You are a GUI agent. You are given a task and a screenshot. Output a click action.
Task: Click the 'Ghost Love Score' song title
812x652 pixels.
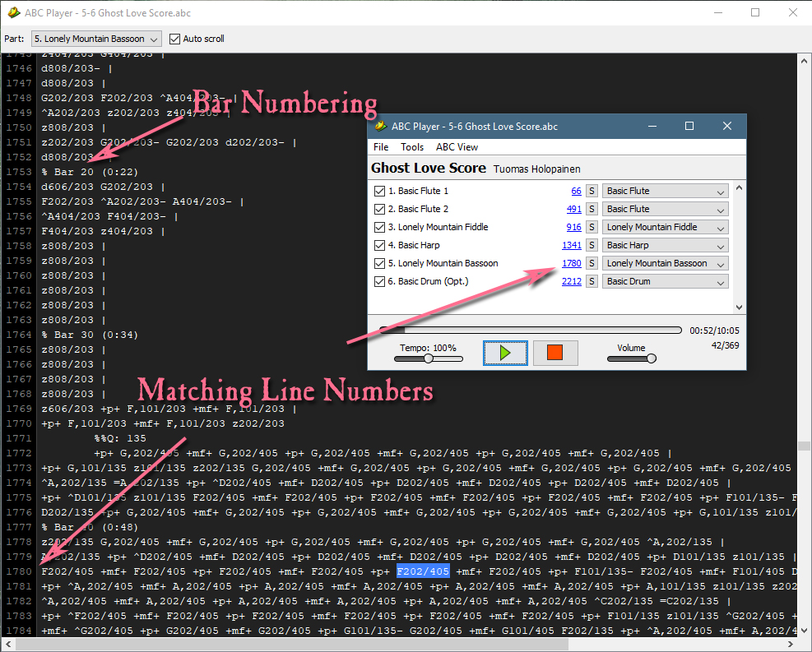click(429, 168)
